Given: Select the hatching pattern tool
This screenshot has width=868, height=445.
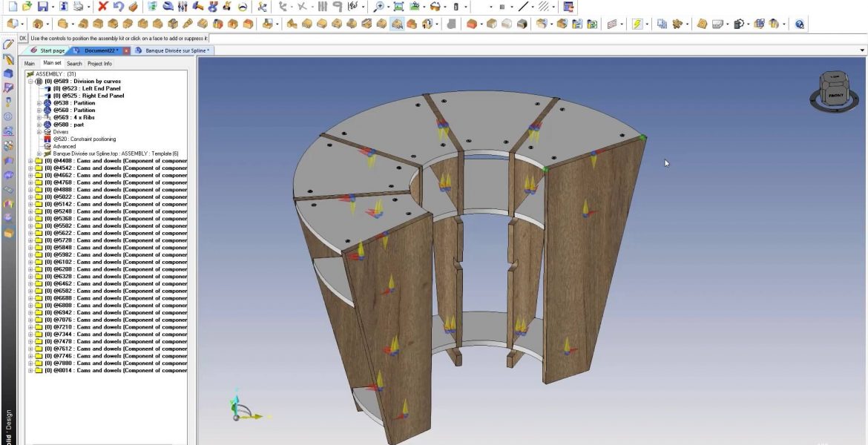Looking at the screenshot, I should click(x=542, y=7).
